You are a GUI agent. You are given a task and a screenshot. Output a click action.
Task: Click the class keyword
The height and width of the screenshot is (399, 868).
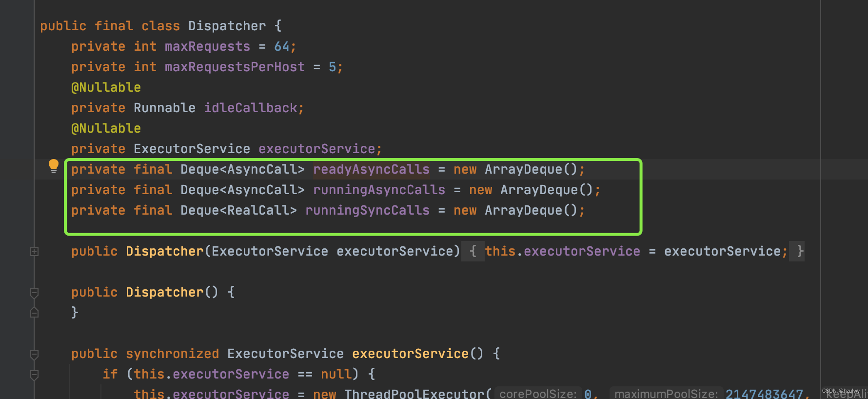(160, 26)
